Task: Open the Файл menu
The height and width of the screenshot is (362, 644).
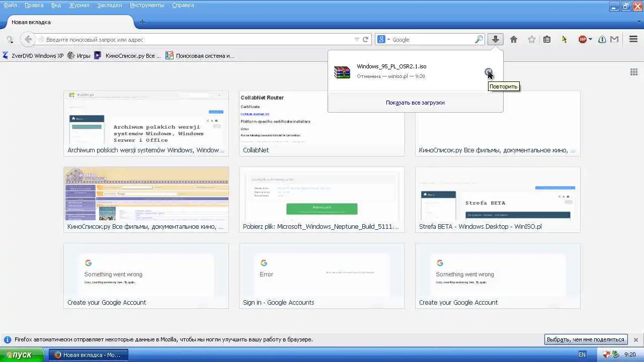Action: click(10, 5)
